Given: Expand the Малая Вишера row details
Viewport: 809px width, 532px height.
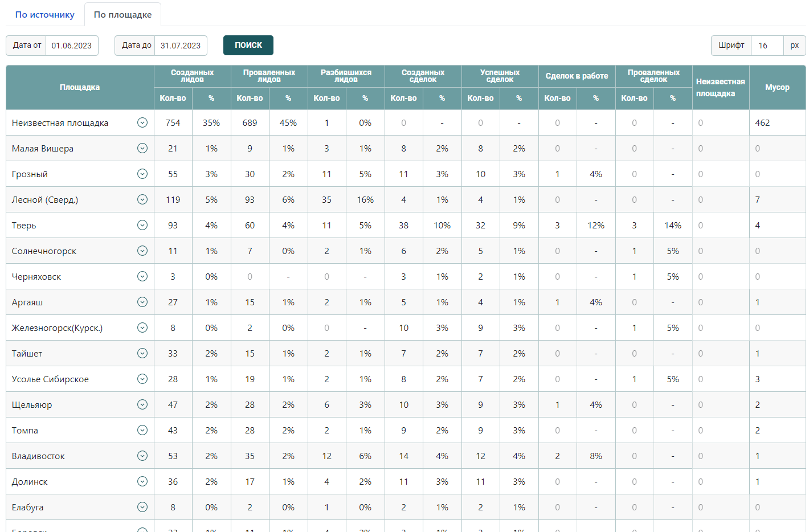Looking at the screenshot, I should (142, 148).
